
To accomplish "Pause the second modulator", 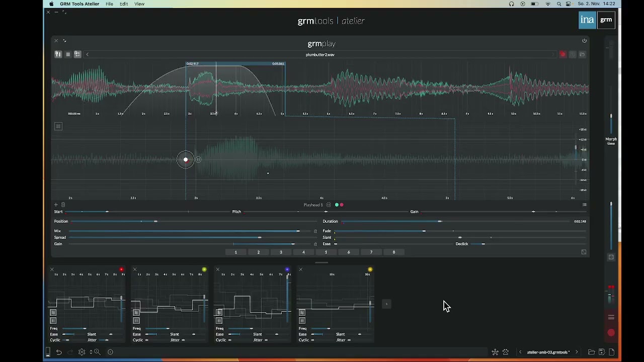I will (x=136, y=321).
